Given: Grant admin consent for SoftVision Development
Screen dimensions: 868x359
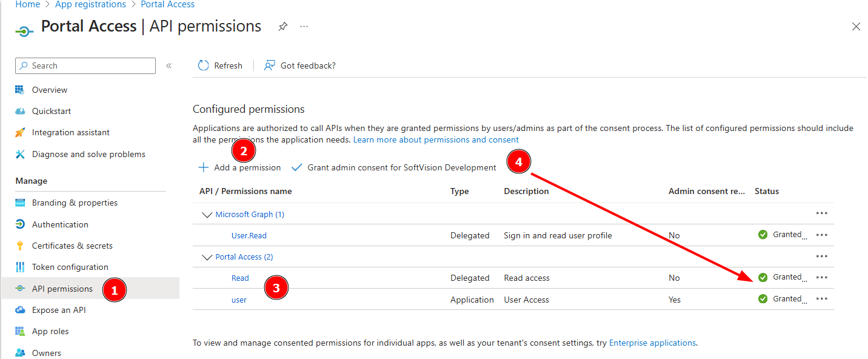Looking at the screenshot, I should pyautogui.click(x=394, y=167).
